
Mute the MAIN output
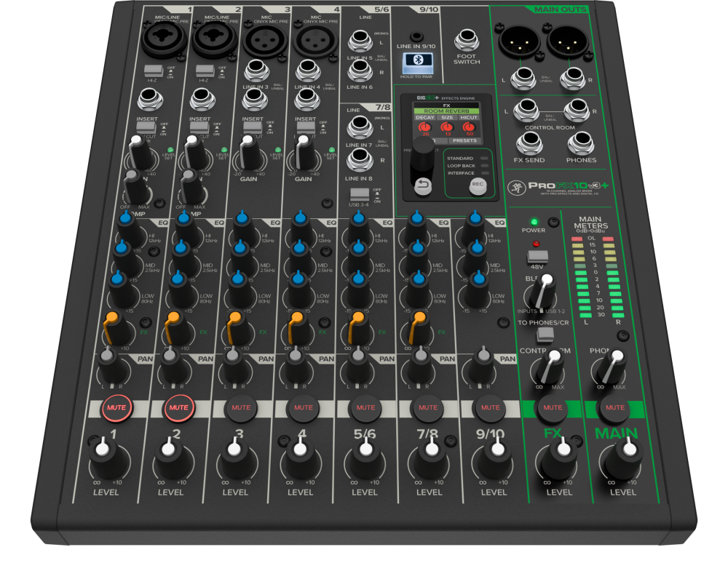(615, 408)
